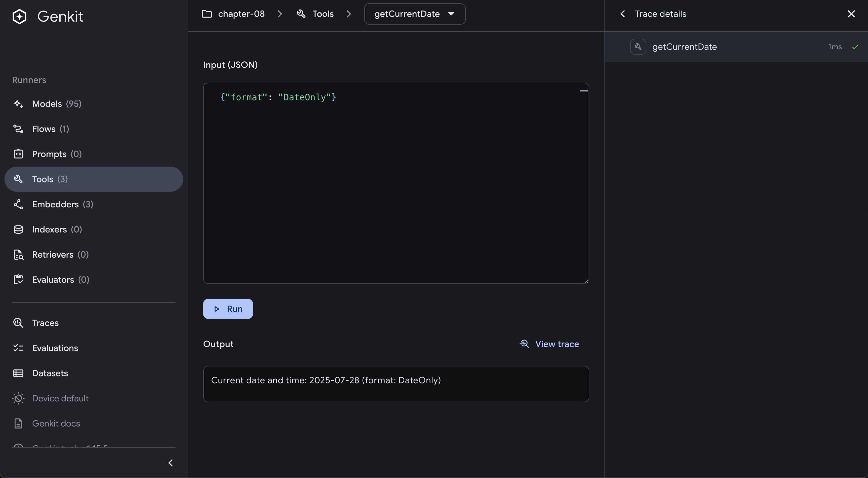This screenshot has height=478, width=868.
Task: Click the dropdown arrow next to getCurrentDate
Action: [451, 14]
